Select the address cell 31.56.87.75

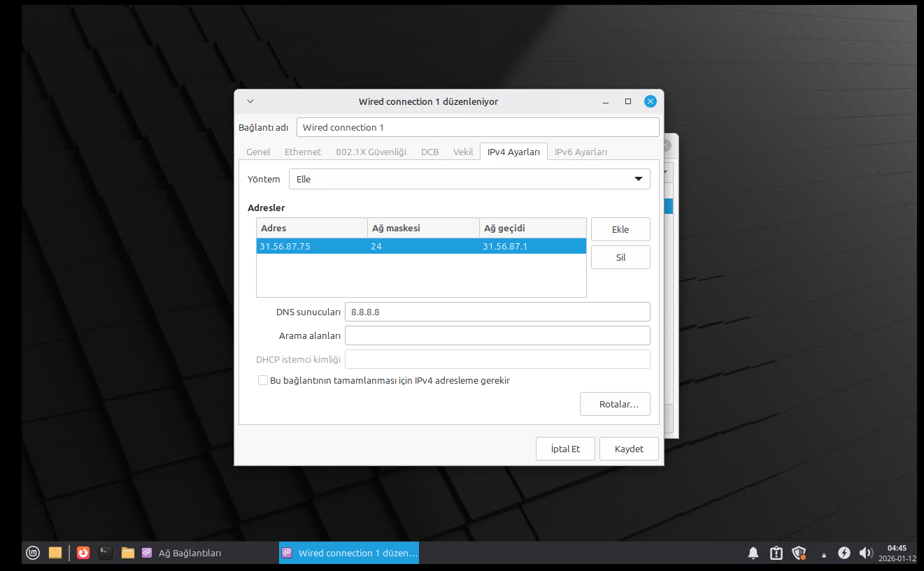(312, 246)
